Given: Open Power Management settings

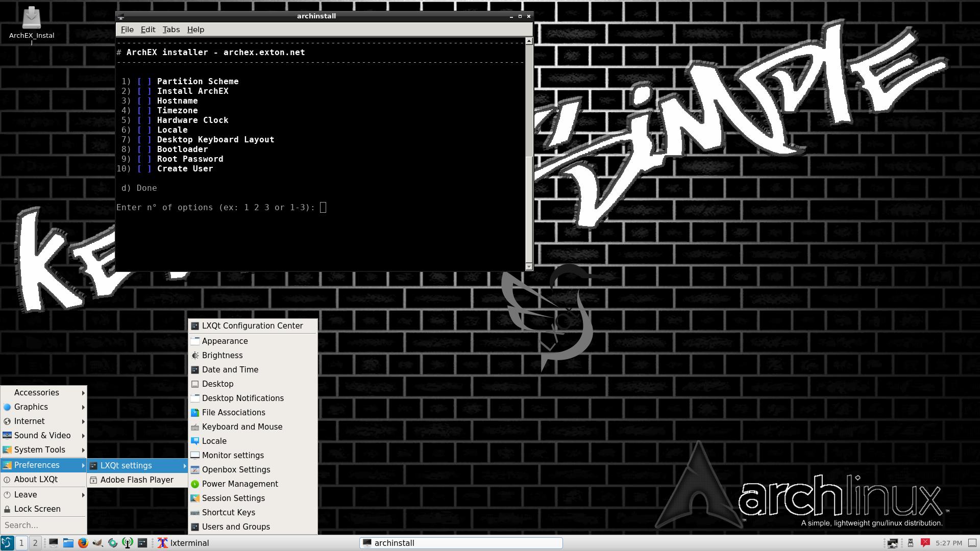Looking at the screenshot, I should (x=240, y=484).
